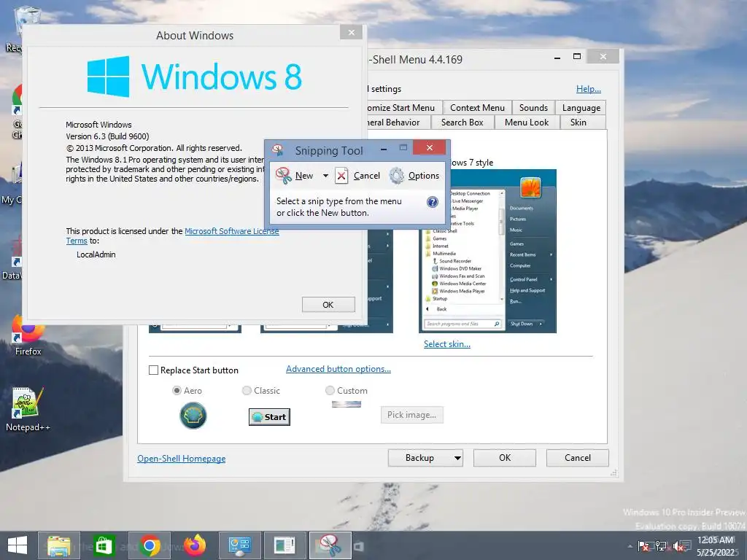Select the Aero radio button

click(177, 391)
